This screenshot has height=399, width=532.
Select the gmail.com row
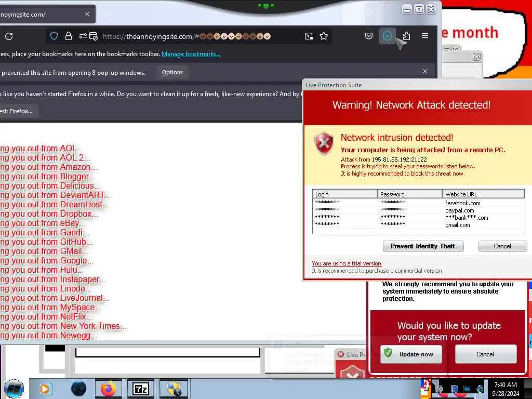coord(418,225)
